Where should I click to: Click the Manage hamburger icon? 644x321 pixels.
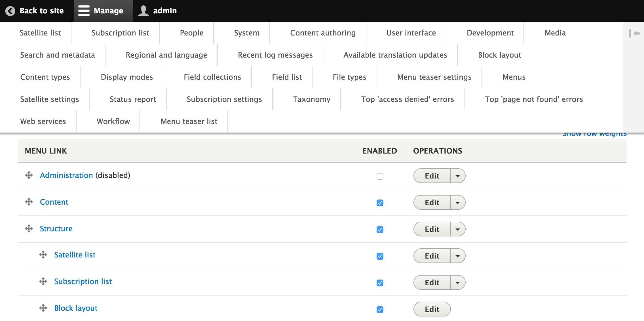(x=84, y=11)
